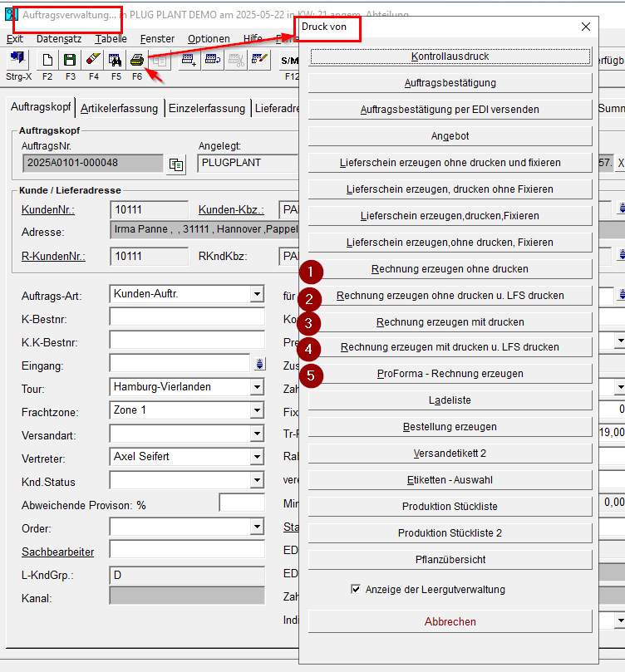Switch to the Artikelerfassung tab
Screen dimensions: 625x672
120,108
